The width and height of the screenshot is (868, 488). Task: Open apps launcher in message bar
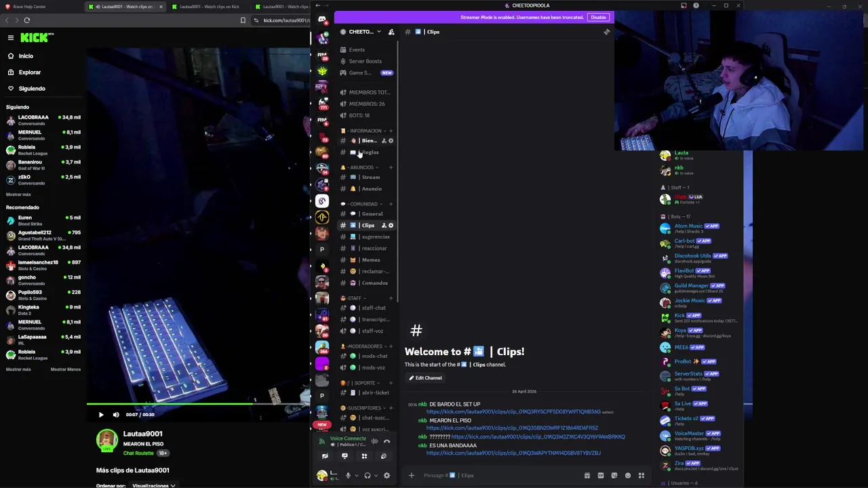click(642, 476)
